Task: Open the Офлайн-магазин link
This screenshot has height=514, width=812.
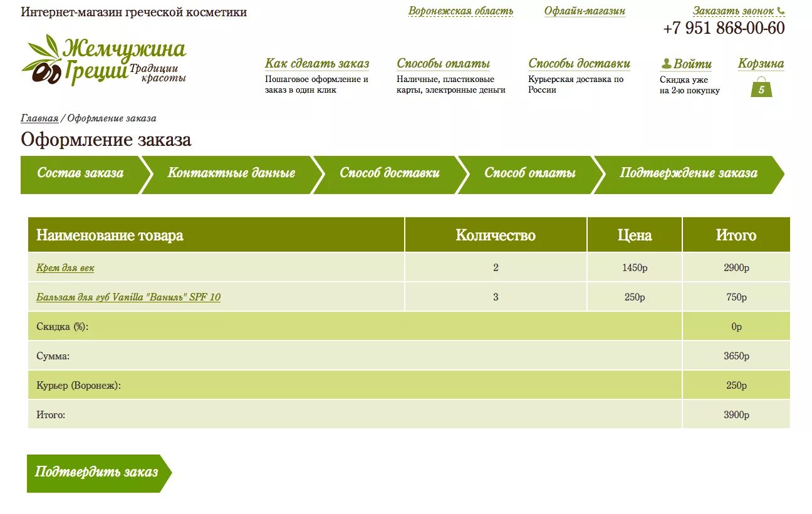Action: tap(585, 11)
